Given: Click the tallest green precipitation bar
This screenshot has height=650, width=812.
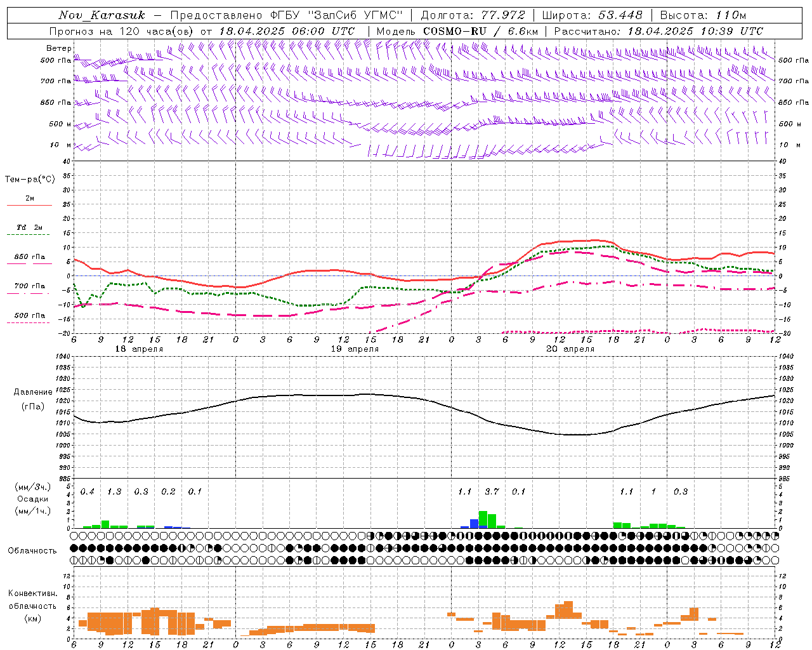Looking at the screenshot, I should (x=483, y=519).
